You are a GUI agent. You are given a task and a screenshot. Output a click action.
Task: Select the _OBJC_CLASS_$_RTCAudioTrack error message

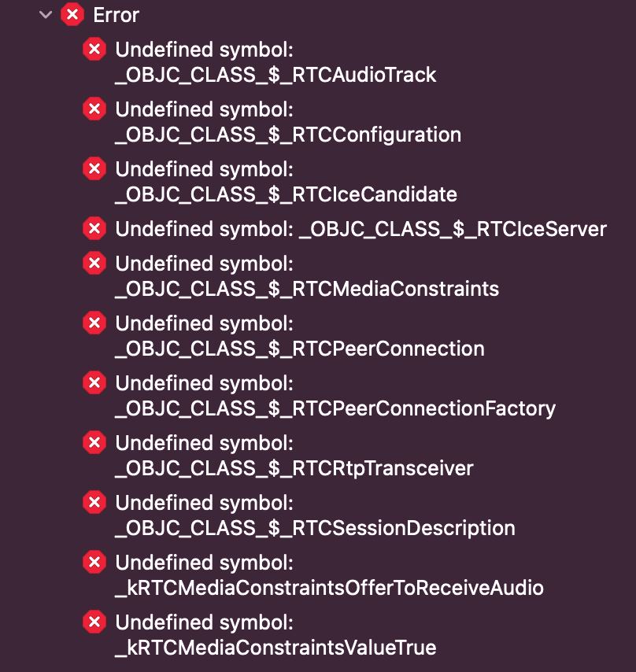275,75
